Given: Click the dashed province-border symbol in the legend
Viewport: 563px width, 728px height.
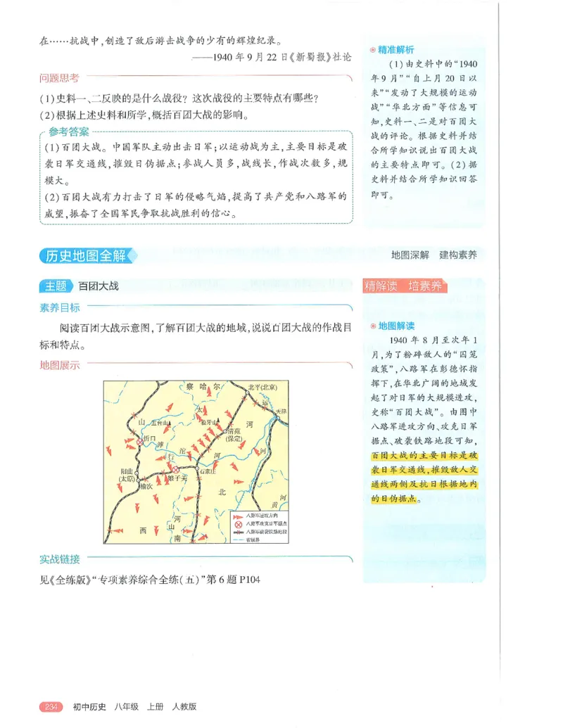Looking at the screenshot, I should coord(238,539).
